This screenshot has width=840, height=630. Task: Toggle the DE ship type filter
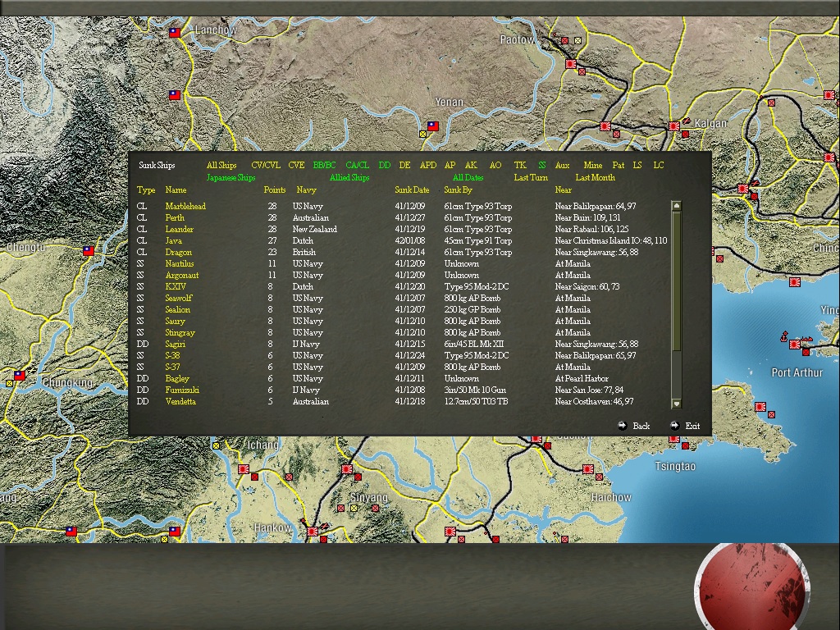click(x=404, y=165)
